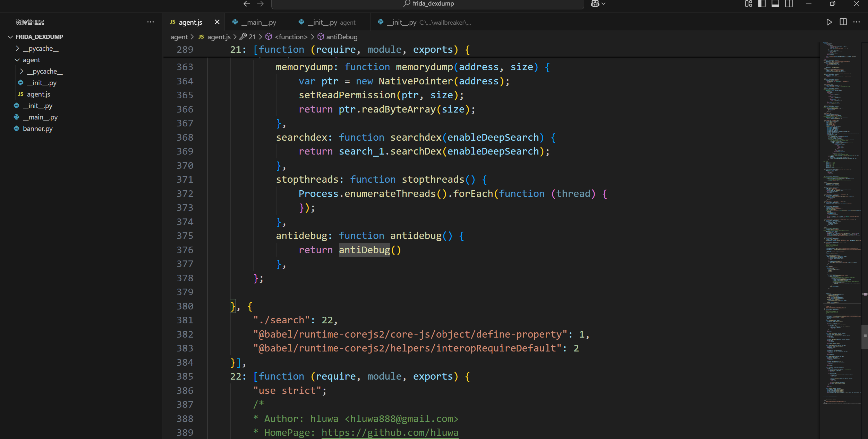Open explorer panel more actions ellipsis
The image size is (868, 439).
point(150,22)
